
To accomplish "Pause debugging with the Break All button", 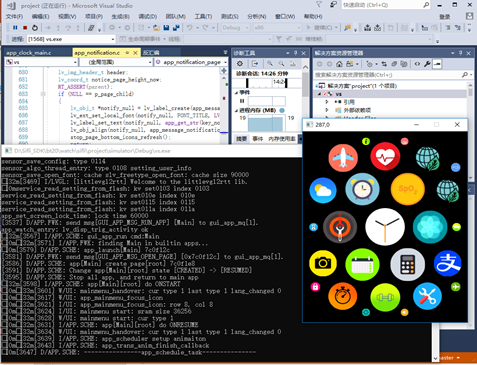I will (15, 28).
